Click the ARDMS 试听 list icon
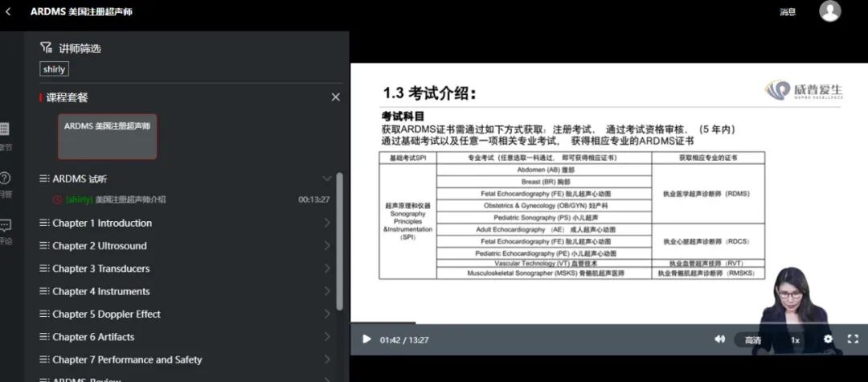Viewport: 868px width, 382px height. click(x=44, y=179)
